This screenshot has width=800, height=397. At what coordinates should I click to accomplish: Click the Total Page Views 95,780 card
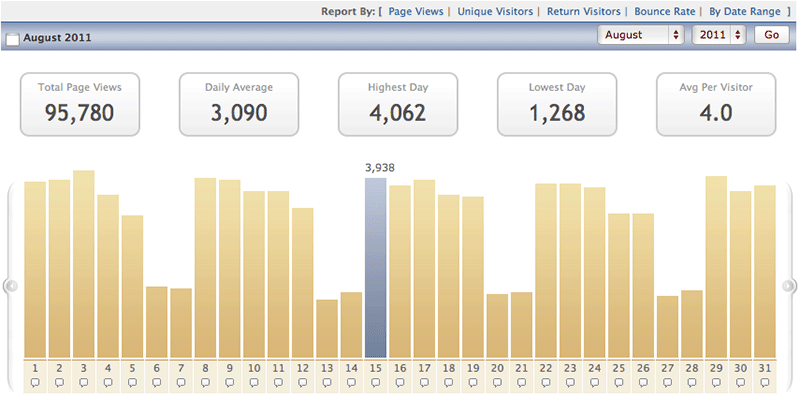tap(80, 105)
